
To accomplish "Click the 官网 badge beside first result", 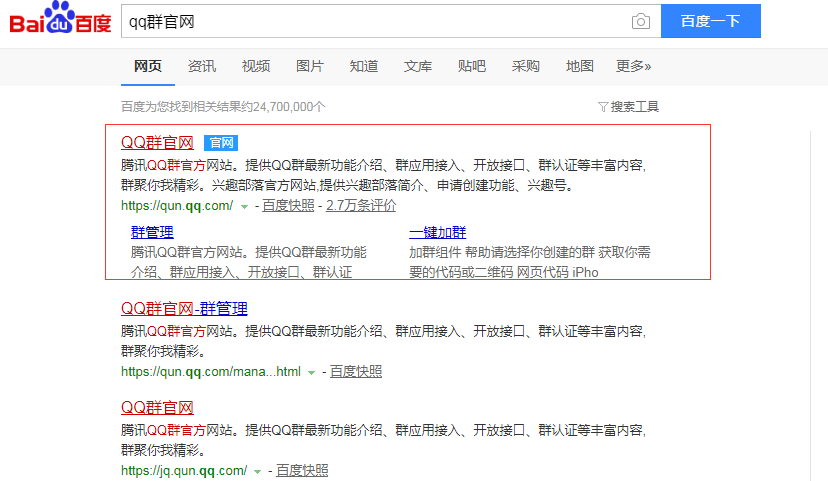I will (221, 143).
